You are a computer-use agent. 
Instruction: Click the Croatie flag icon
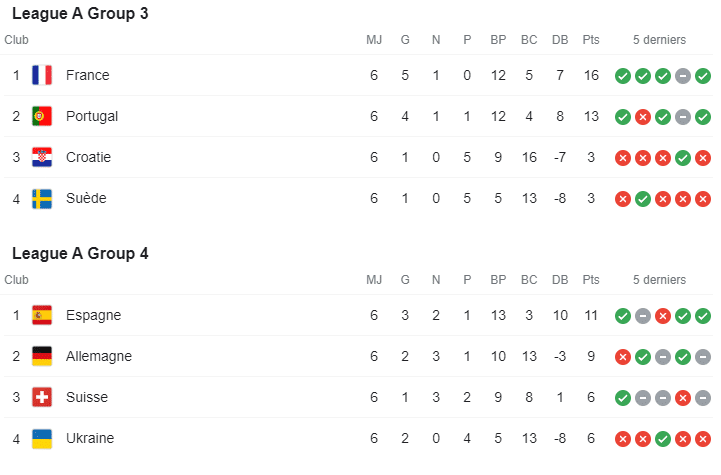click(42, 157)
